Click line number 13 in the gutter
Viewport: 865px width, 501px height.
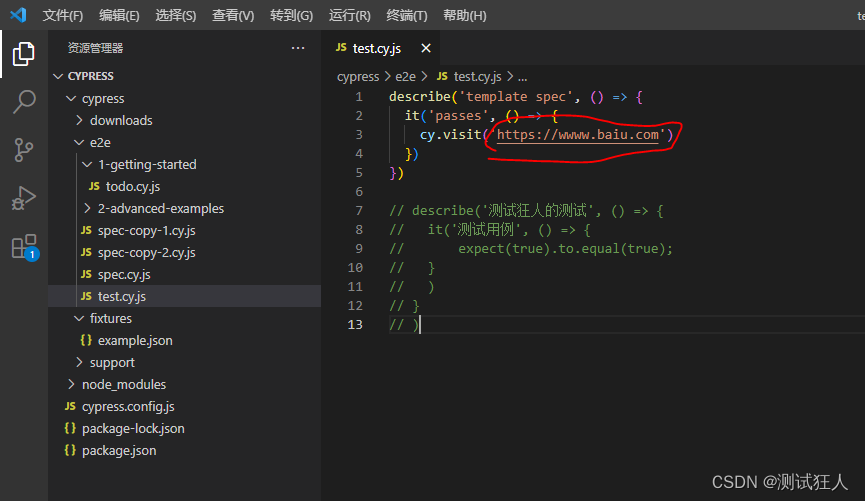(x=355, y=324)
